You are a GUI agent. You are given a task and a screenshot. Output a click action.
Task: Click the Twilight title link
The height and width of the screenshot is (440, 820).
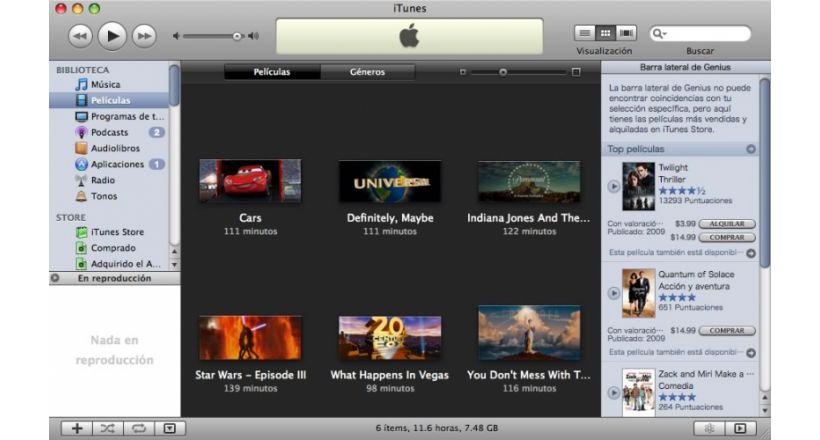(x=673, y=167)
